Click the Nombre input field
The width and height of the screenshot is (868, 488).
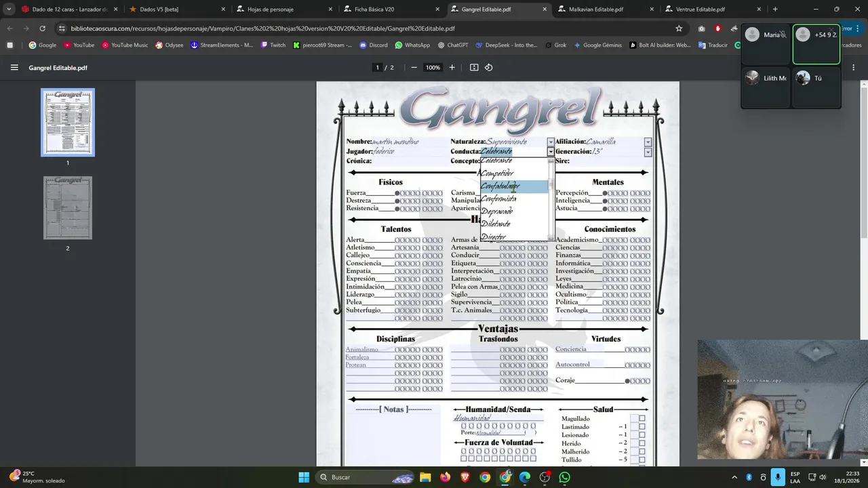click(410, 142)
